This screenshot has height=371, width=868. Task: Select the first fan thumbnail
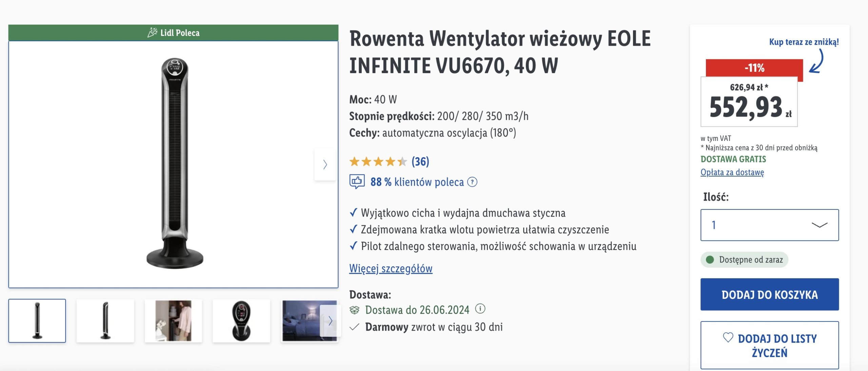(x=37, y=321)
